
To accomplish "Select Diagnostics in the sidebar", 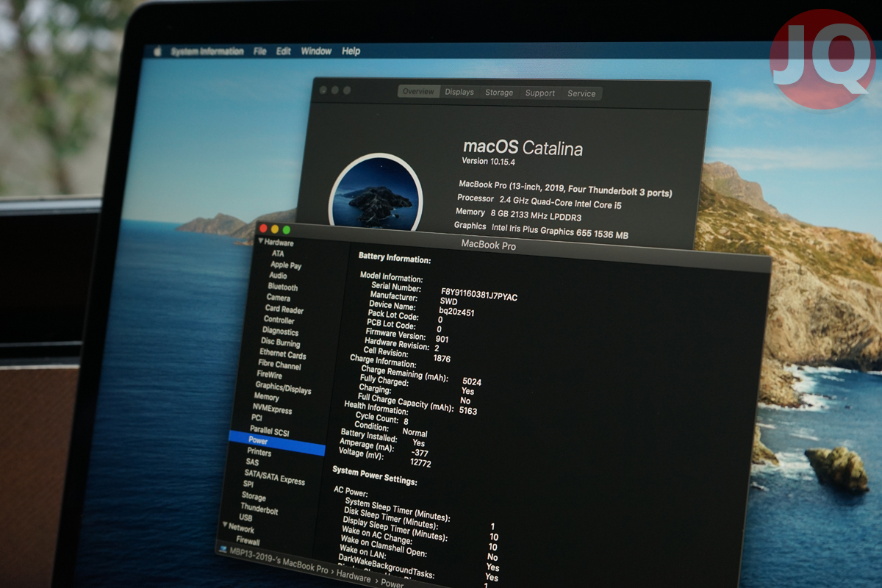I will [x=281, y=331].
